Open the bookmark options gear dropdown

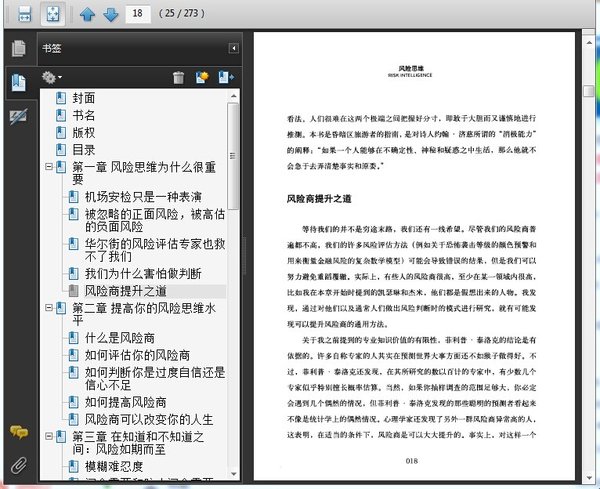[x=51, y=77]
